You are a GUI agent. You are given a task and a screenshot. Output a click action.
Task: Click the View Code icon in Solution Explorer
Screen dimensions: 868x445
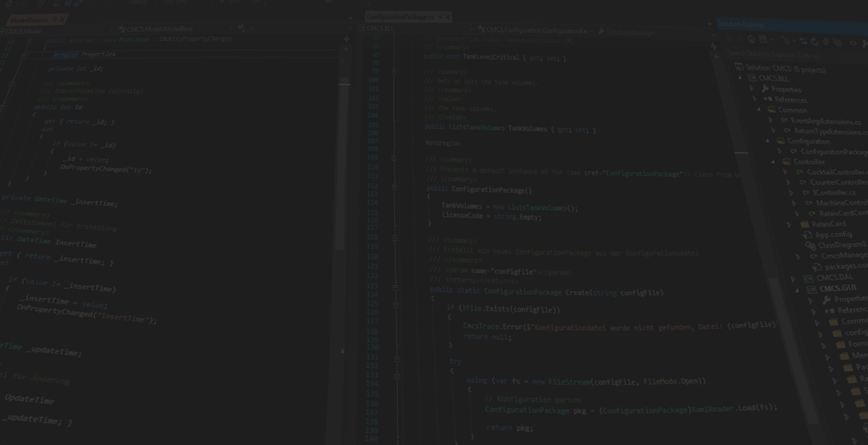click(x=853, y=43)
